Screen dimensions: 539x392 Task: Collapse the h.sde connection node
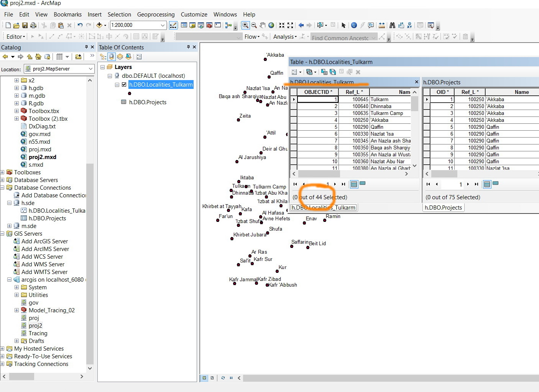pos(9,203)
